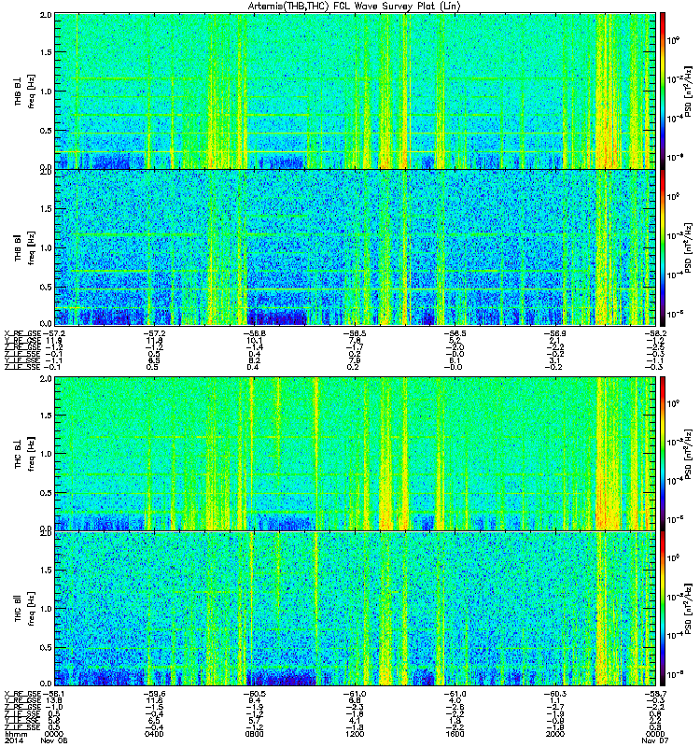The image size is (700, 747).
Task: Click the '0.5' frequency tick of the THB B∥ panel
Action: point(46,287)
